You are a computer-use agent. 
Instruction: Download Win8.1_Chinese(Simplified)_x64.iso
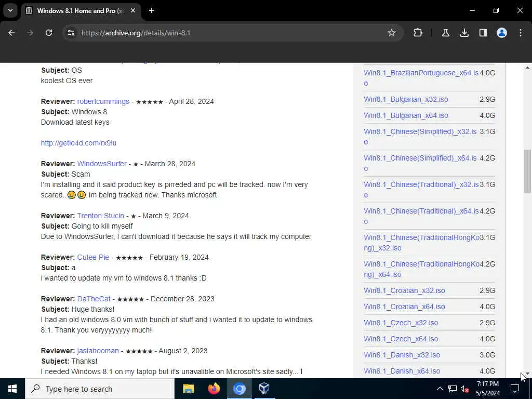tap(420, 163)
